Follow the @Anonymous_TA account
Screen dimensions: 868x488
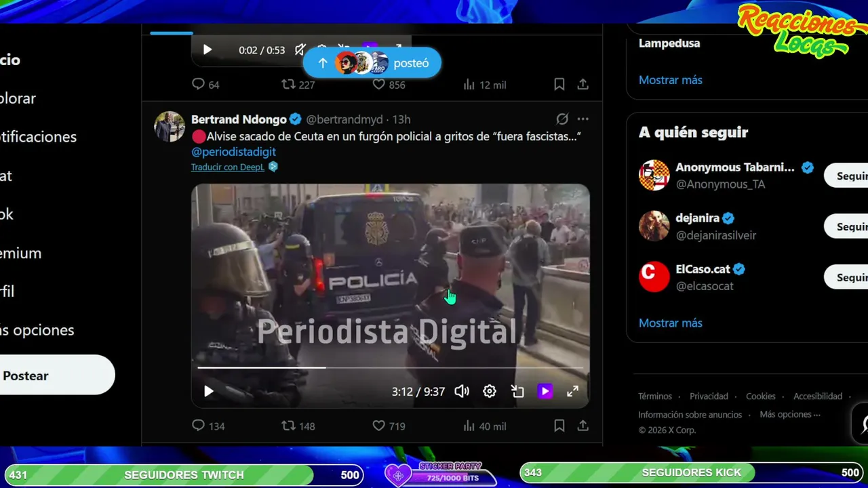tap(848, 176)
